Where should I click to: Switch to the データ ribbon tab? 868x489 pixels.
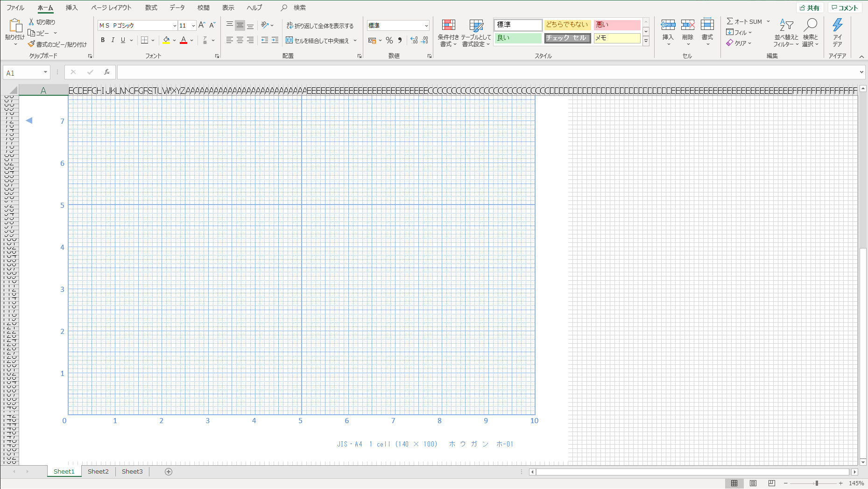click(x=177, y=7)
